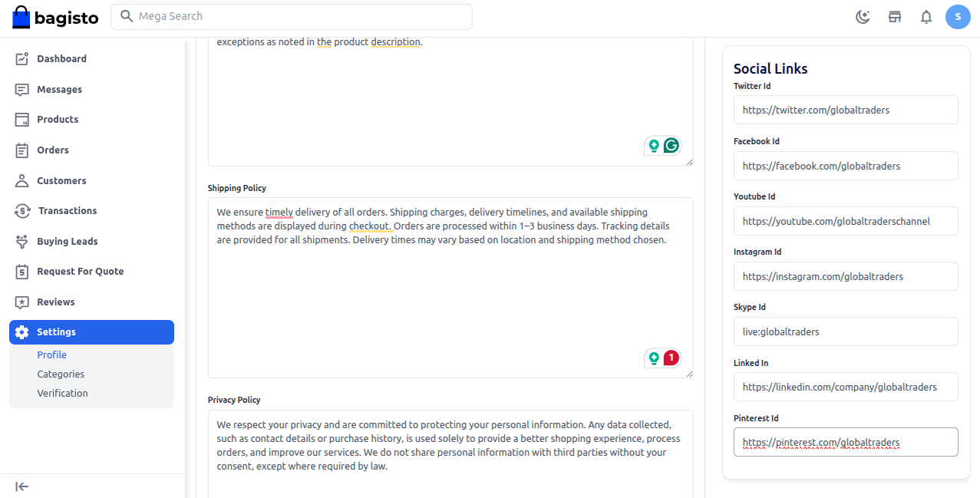
Task: Collapse the sidebar with arrow icon
Action: coord(22,486)
